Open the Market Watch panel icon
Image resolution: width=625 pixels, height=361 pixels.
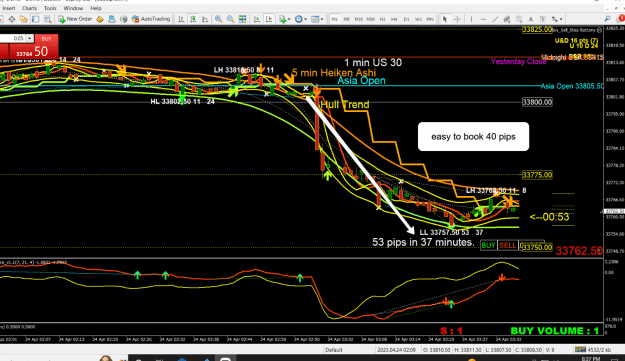click(1, 19)
